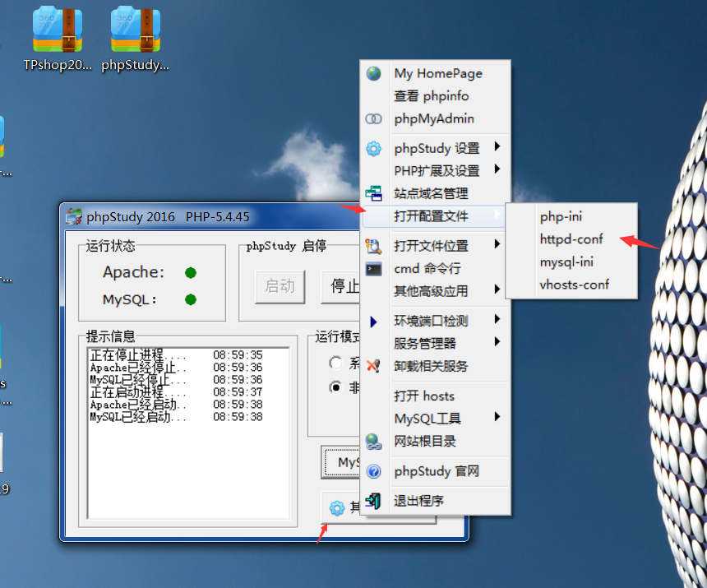Click the site domain management icon
Image resolution: width=707 pixels, height=588 pixels.
(373, 193)
